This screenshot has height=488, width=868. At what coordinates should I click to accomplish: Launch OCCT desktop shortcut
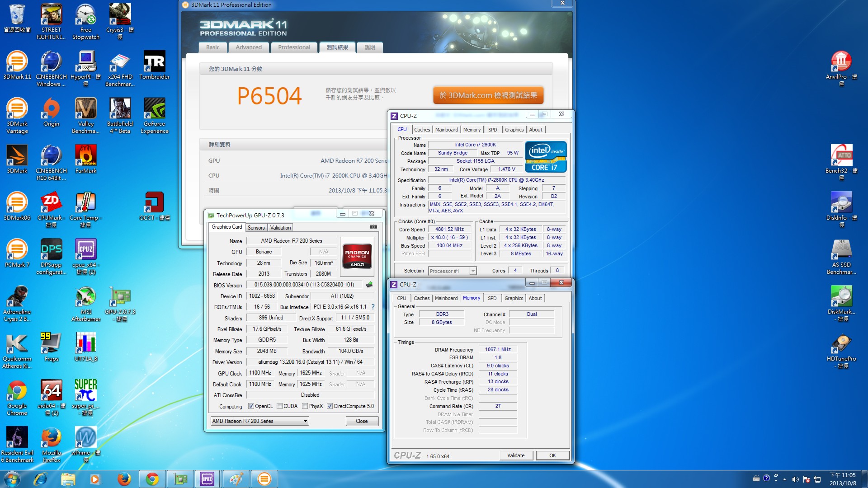[x=154, y=206]
